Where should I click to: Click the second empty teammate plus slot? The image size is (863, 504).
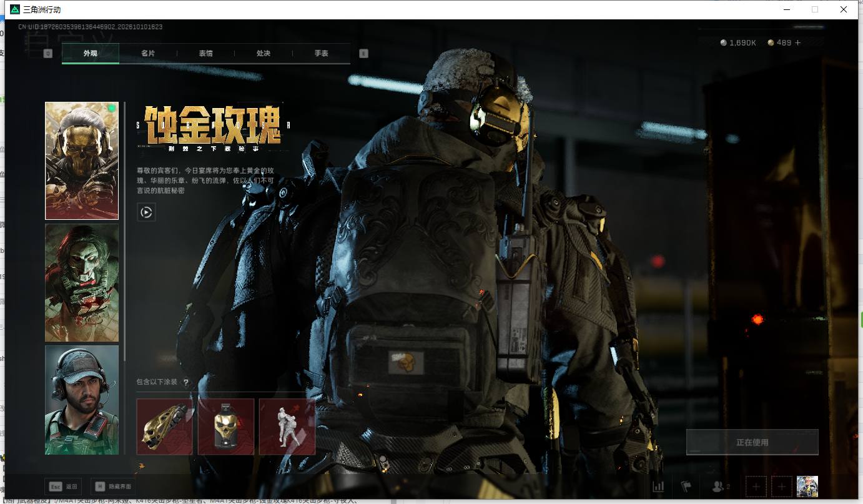click(782, 487)
